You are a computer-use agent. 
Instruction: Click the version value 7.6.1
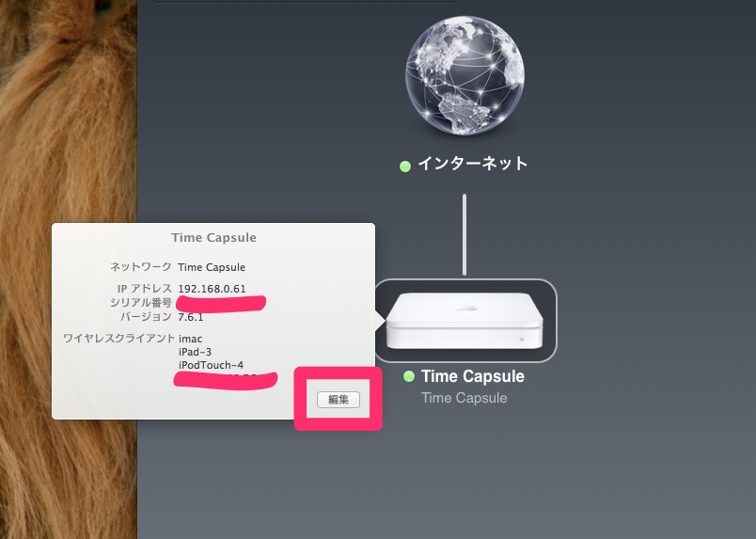tap(191, 317)
